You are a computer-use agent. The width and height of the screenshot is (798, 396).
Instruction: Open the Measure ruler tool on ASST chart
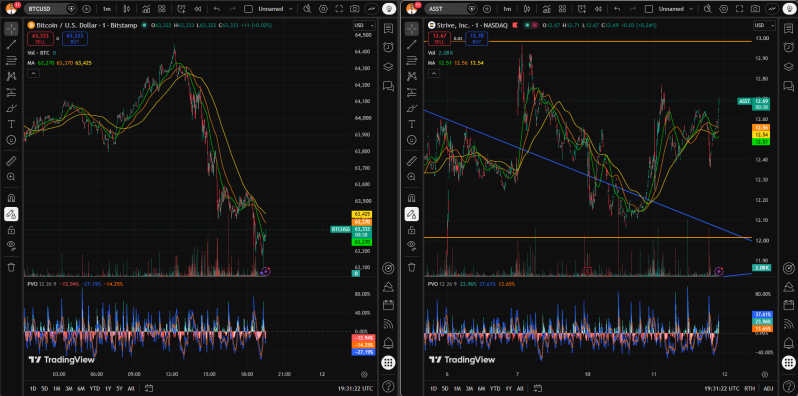(412, 161)
